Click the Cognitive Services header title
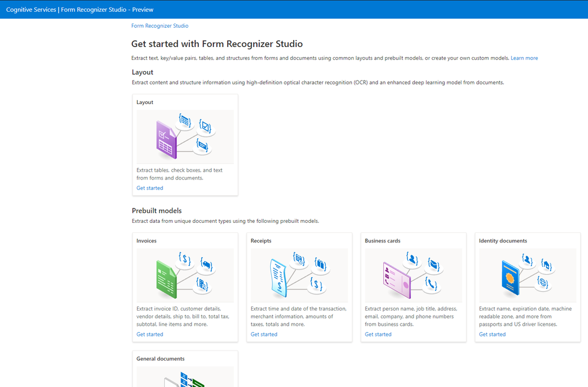Viewport: 588px width, 387px height. 79,10
